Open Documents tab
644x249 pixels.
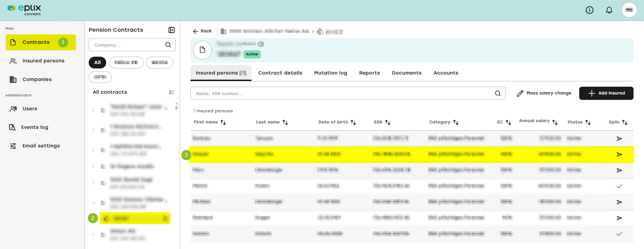(x=407, y=73)
